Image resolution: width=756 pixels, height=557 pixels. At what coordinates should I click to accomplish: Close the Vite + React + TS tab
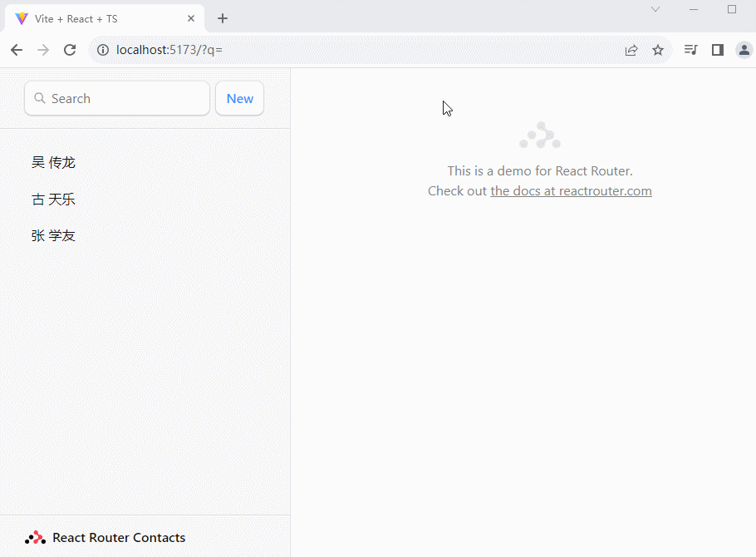tap(191, 18)
